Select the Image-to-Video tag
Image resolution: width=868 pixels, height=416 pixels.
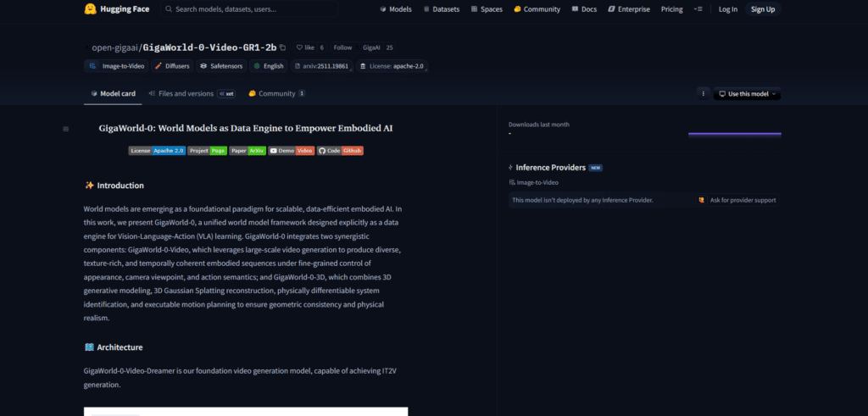[116, 66]
